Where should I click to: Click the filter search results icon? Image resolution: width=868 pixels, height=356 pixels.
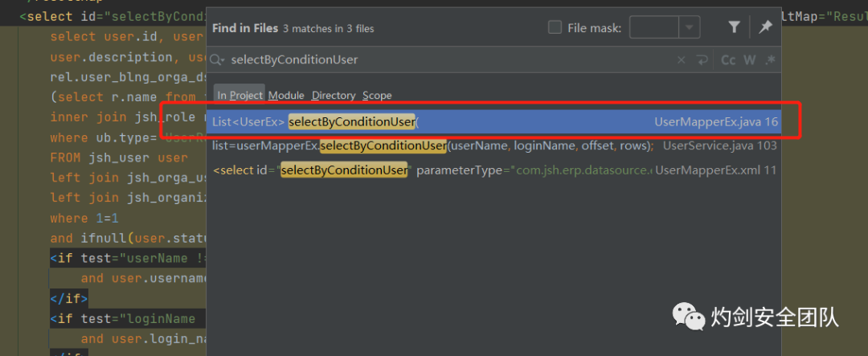click(734, 27)
